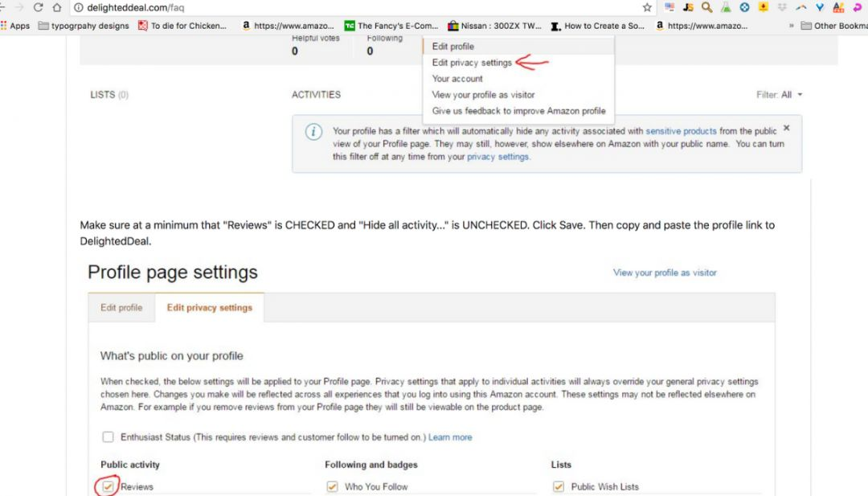The height and width of the screenshot is (496, 868).
Task: Uncheck the Public Wish Lists checkbox
Action: (x=559, y=486)
